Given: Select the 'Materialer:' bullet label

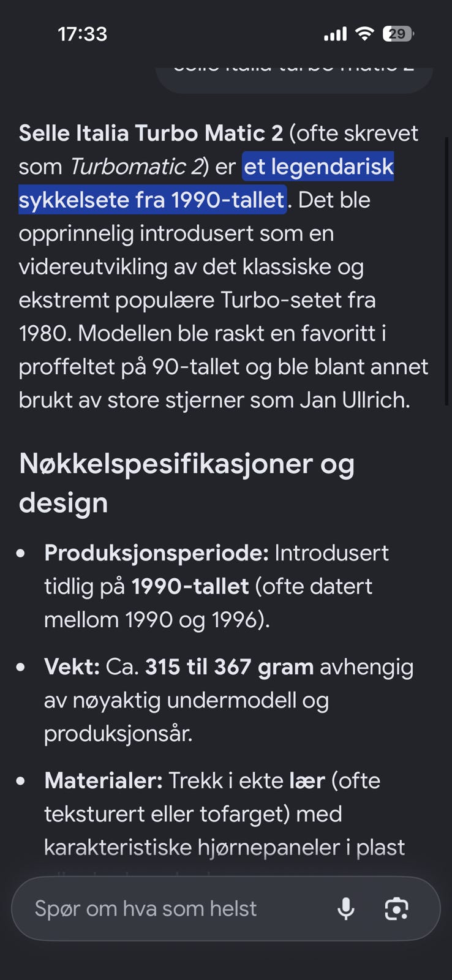Looking at the screenshot, I should pos(104,781).
